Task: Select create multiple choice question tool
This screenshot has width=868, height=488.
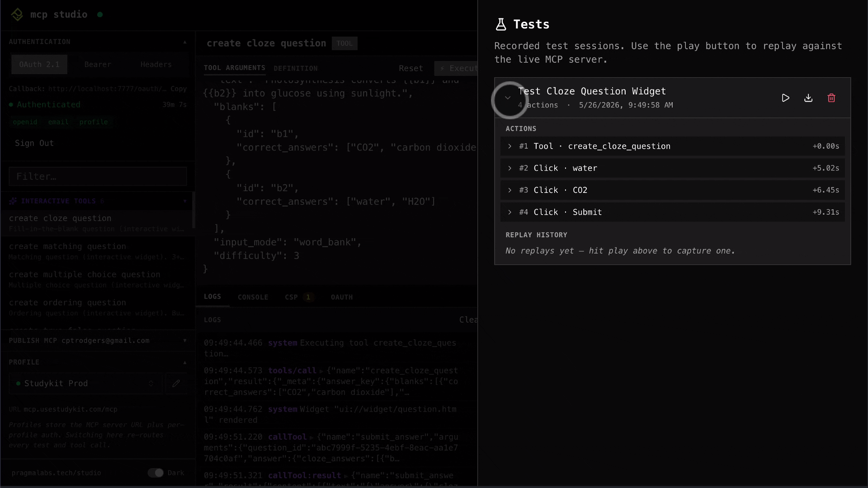Action: coord(97,279)
